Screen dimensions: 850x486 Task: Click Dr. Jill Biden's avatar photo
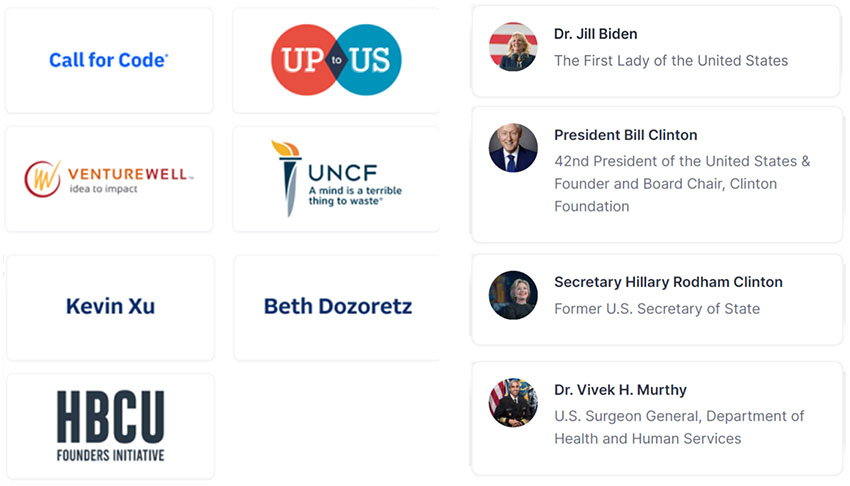513,47
